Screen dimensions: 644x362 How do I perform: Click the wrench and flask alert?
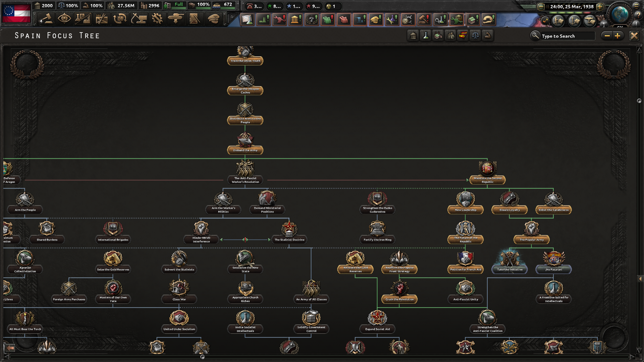pyautogui.click(x=392, y=19)
